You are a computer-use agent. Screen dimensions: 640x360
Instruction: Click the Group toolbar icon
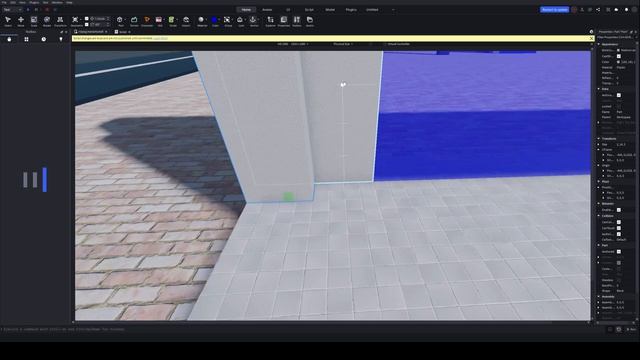[228, 21]
